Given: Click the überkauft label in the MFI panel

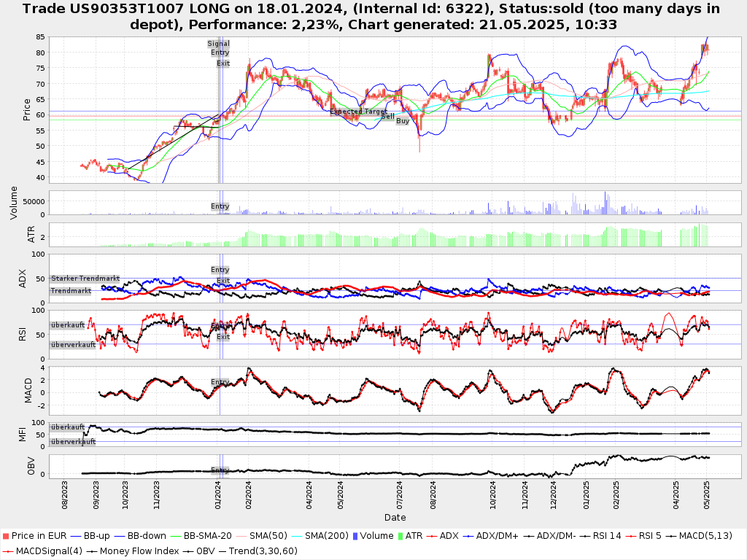Looking at the screenshot, I should [68, 427].
